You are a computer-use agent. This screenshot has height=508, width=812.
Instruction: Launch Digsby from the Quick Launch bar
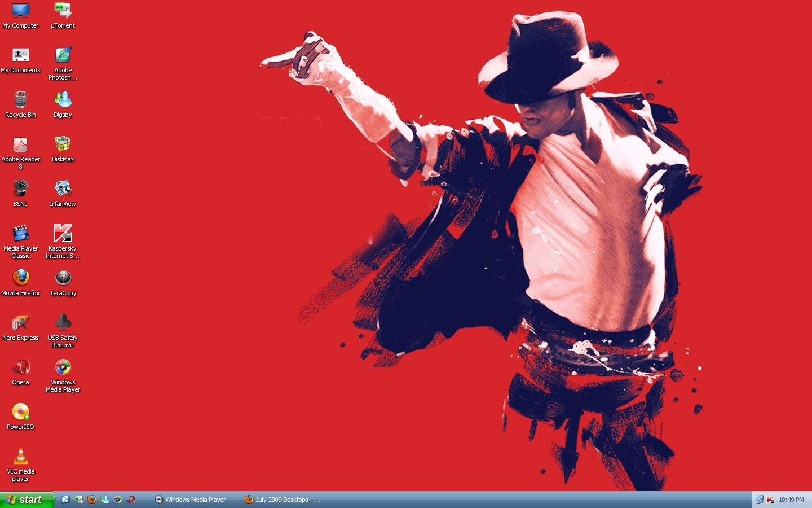(x=105, y=500)
